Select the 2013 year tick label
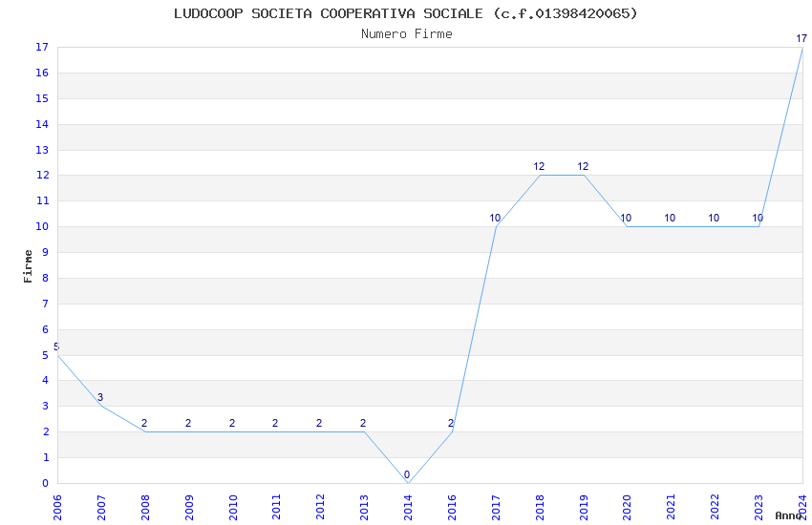The image size is (812, 525). (x=364, y=508)
